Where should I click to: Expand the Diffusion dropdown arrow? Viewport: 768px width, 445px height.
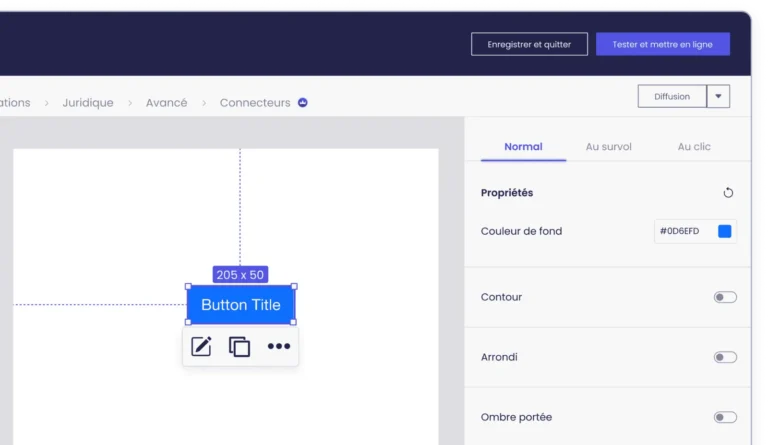click(x=718, y=96)
